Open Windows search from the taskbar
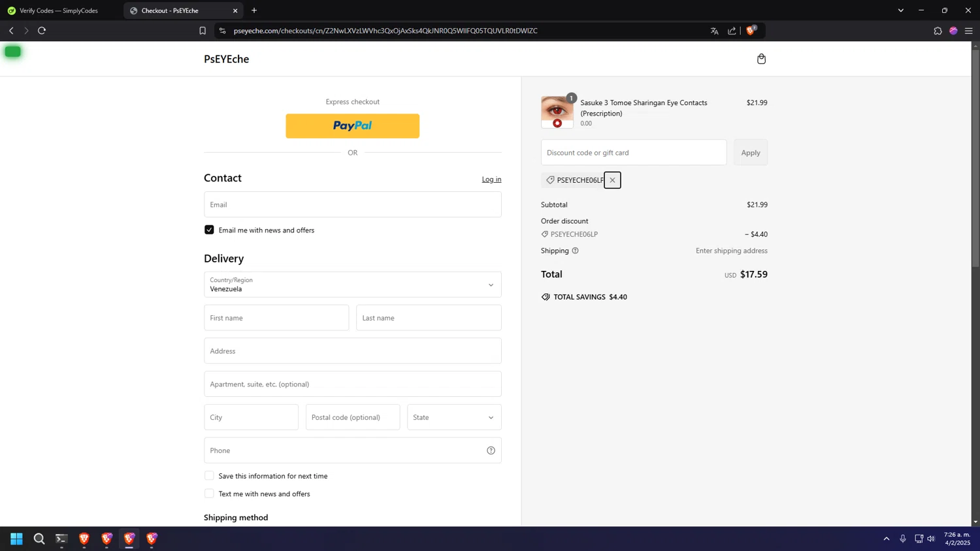The height and width of the screenshot is (551, 980). [39, 539]
